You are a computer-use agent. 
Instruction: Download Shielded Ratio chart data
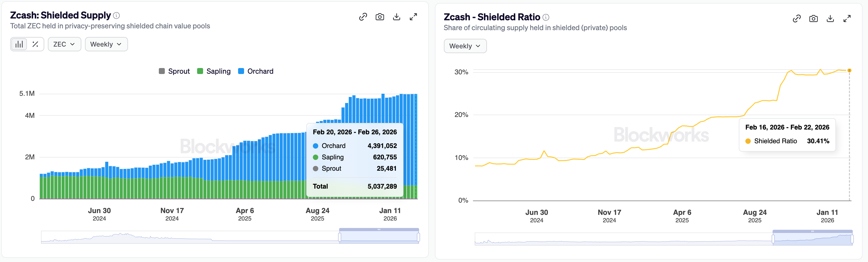(x=830, y=19)
